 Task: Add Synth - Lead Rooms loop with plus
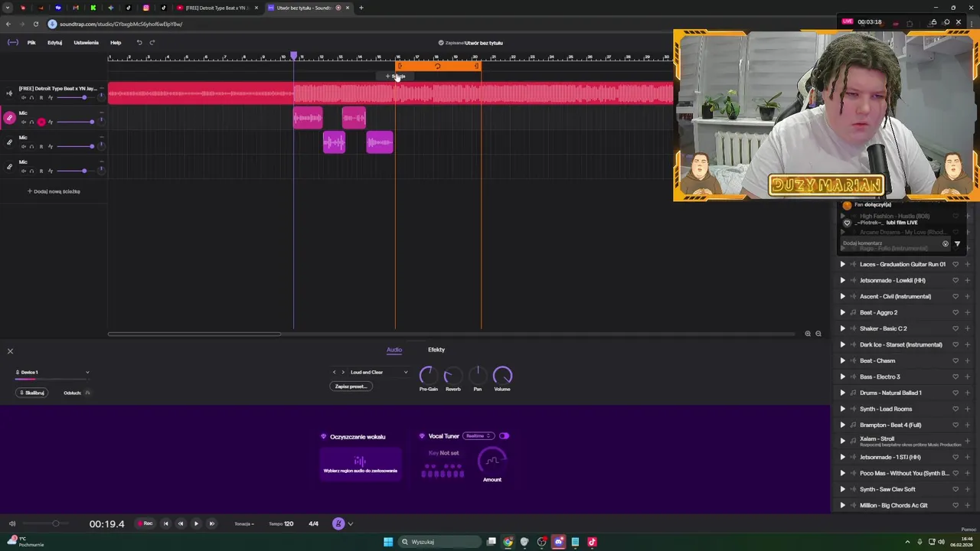(967, 409)
